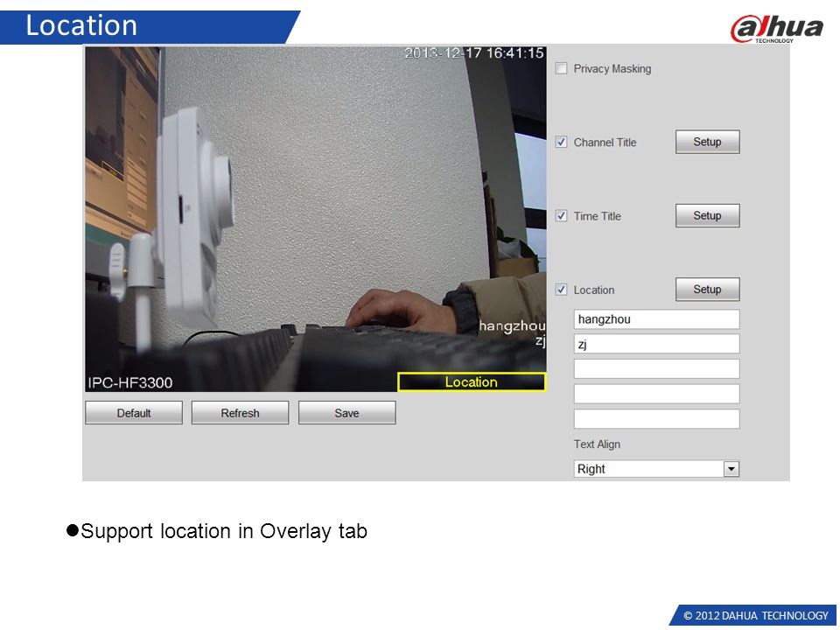Viewport: 840px width, 630px height.
Task: Save the overlay settings
Action: 346,413
